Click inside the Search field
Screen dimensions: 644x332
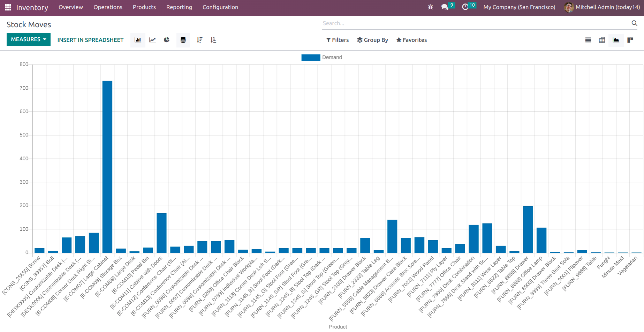[418, 23]
